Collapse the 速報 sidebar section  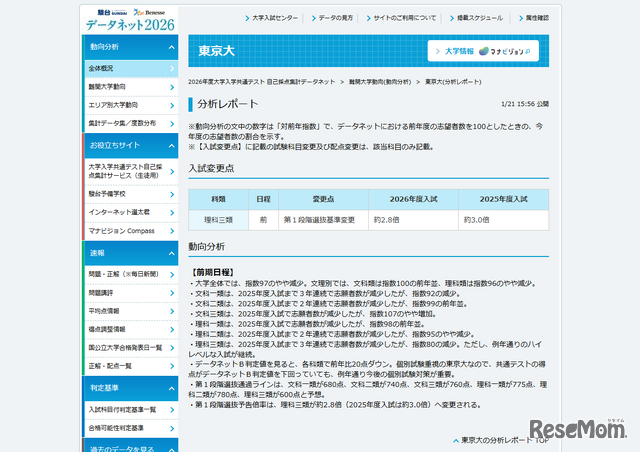[x=131, y=253]
